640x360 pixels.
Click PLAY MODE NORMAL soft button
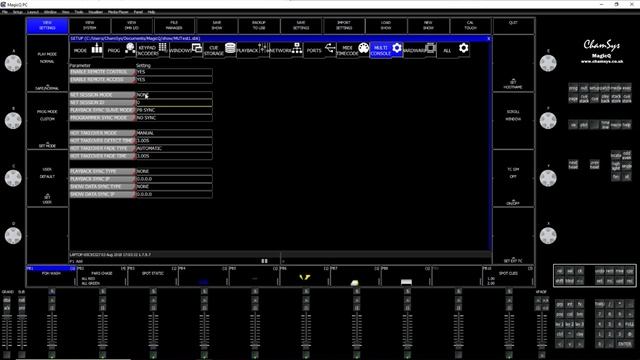tap(47, 63)
